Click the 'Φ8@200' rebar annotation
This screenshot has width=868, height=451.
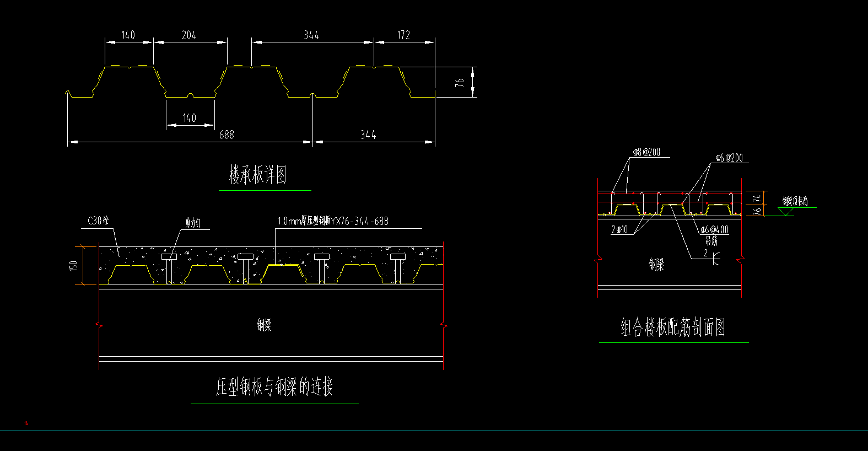(646, 152)
